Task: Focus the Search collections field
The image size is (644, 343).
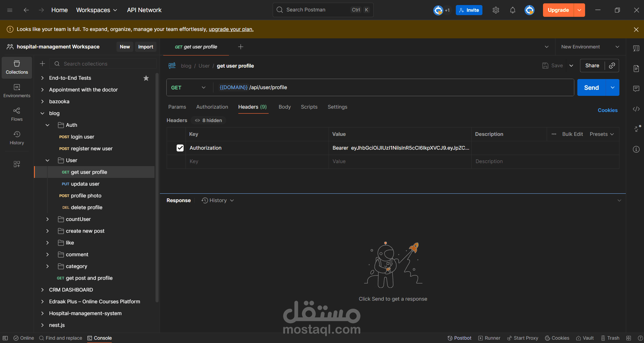Action: [x=103, y=64]
